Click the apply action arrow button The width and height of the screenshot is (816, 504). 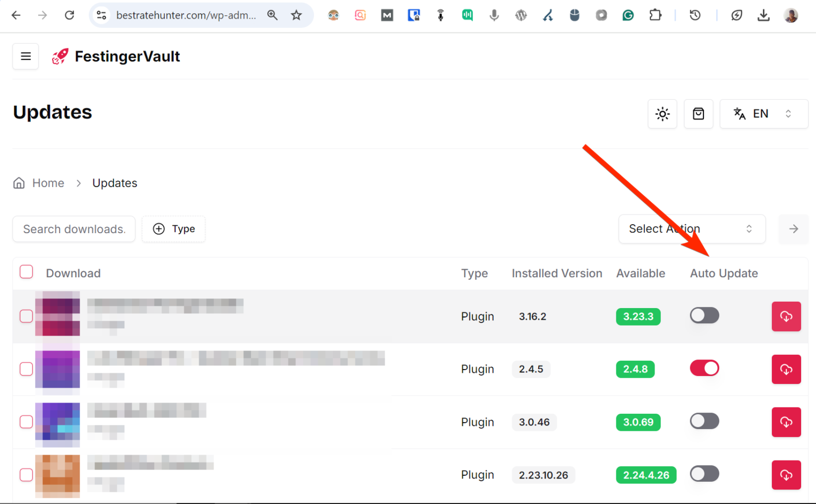[x=793, y=229]
